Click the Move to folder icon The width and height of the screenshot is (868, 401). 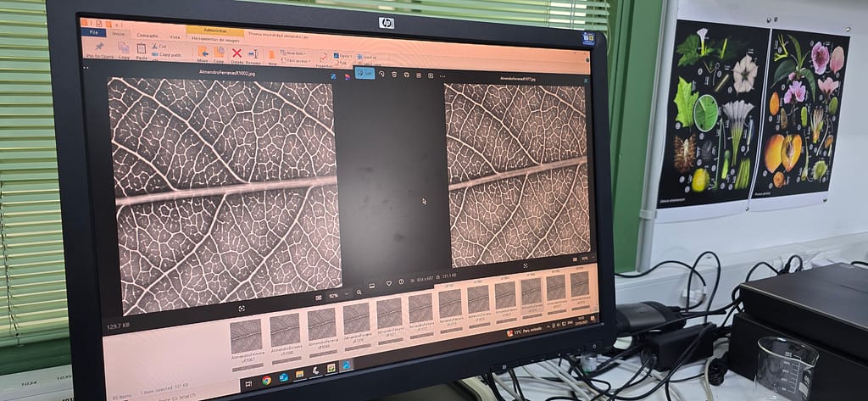point(203,52)
